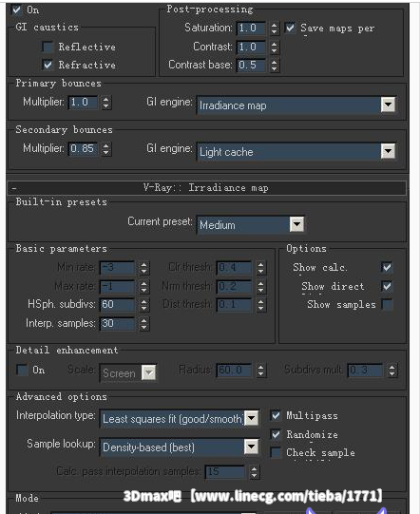Adjust the Dist thresh spinner
420x514 pixels.
coord(260,305)
